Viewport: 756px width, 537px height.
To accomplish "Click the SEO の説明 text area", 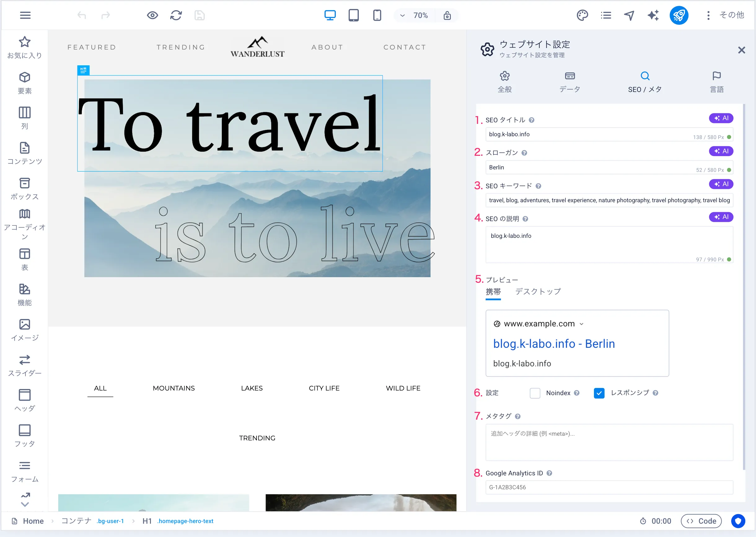I will tap(609, 245).
